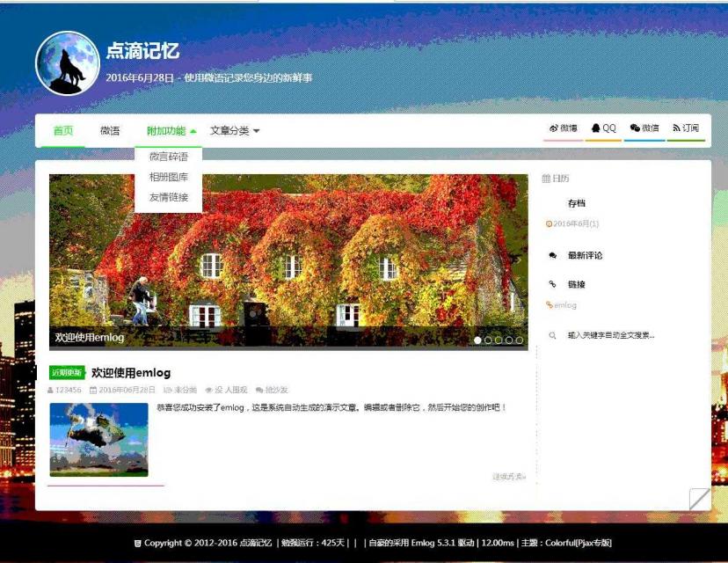Click the QQ contact icon
The height and width of the screenshot is (563, 728).
pyautogui.click(x=596, y=127)
